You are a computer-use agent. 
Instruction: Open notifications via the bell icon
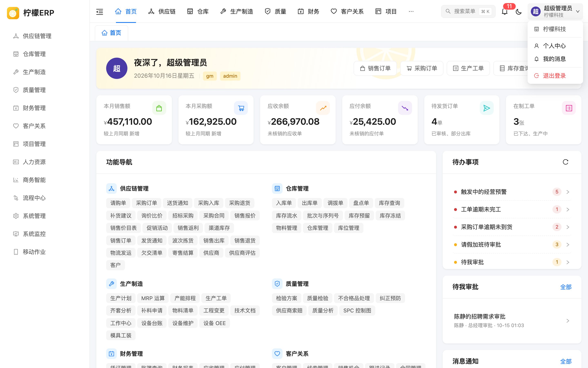(505, 11)
